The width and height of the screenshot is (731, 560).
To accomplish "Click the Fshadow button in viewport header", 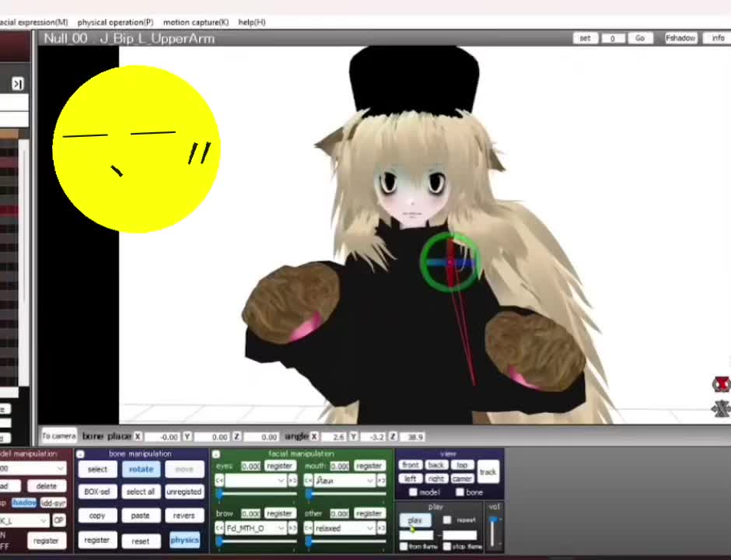I will 680,38.
